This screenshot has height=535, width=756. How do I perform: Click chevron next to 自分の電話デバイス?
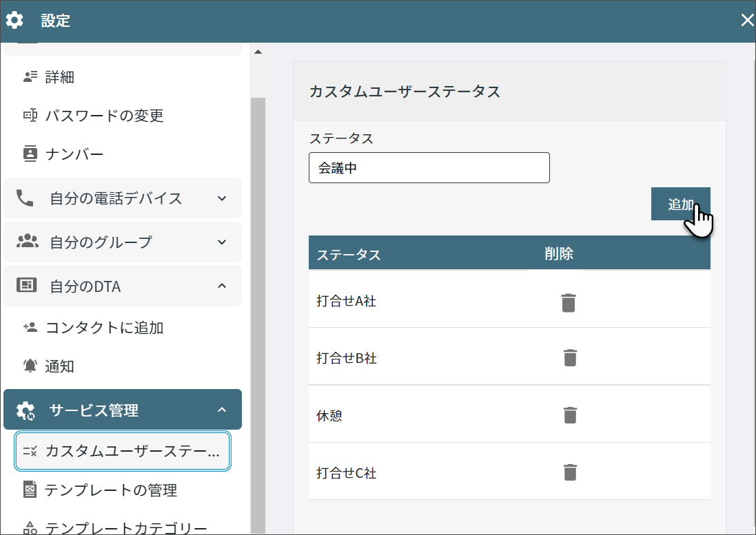click(222, 198)
